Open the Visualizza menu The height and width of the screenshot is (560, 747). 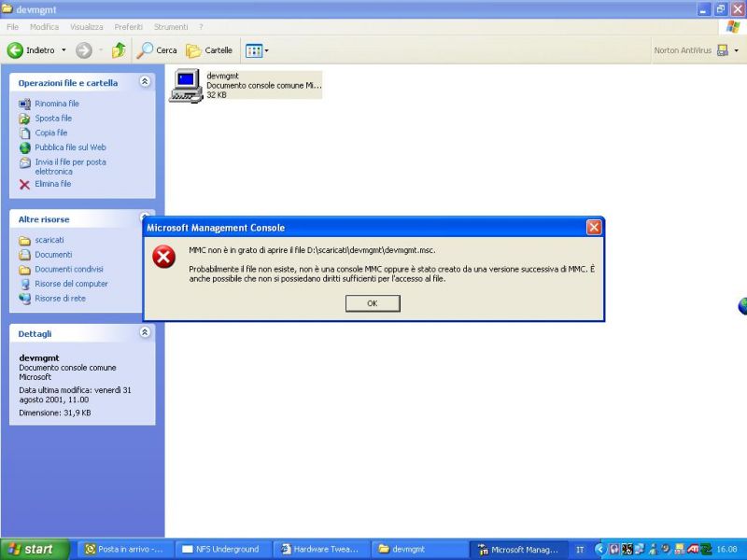tap(86, 27)
